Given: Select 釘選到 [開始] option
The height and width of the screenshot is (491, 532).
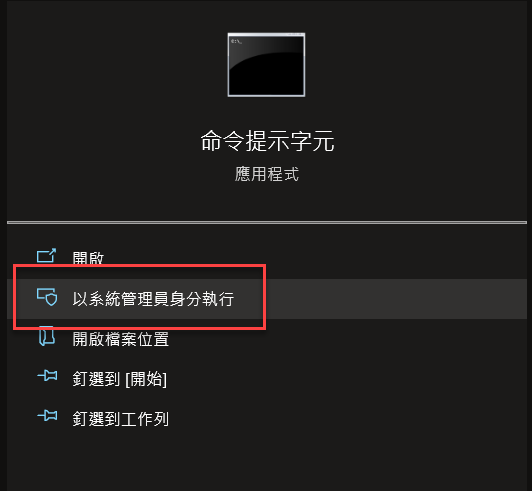Looking at the screenshot, I should coord(119,379).
